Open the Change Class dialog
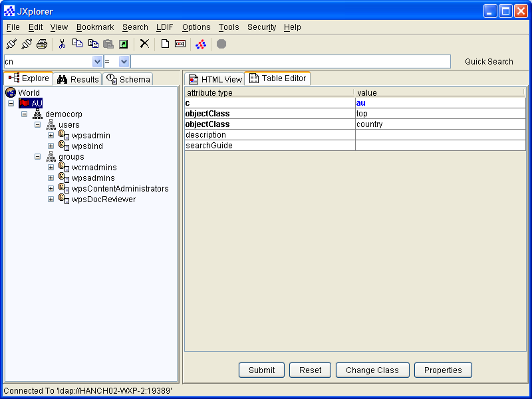532x399 pixels. 372,370
